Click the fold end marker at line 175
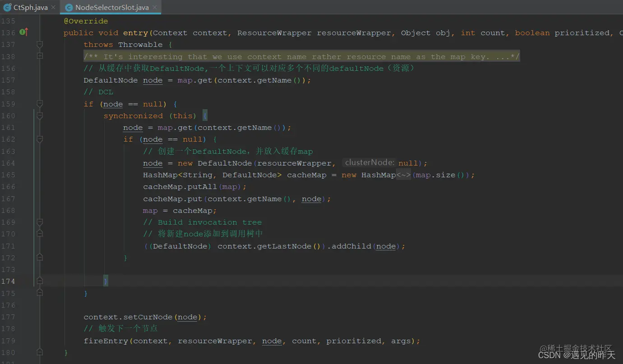Viewport: 623px width, 364px height. click(x=40, y=293)
